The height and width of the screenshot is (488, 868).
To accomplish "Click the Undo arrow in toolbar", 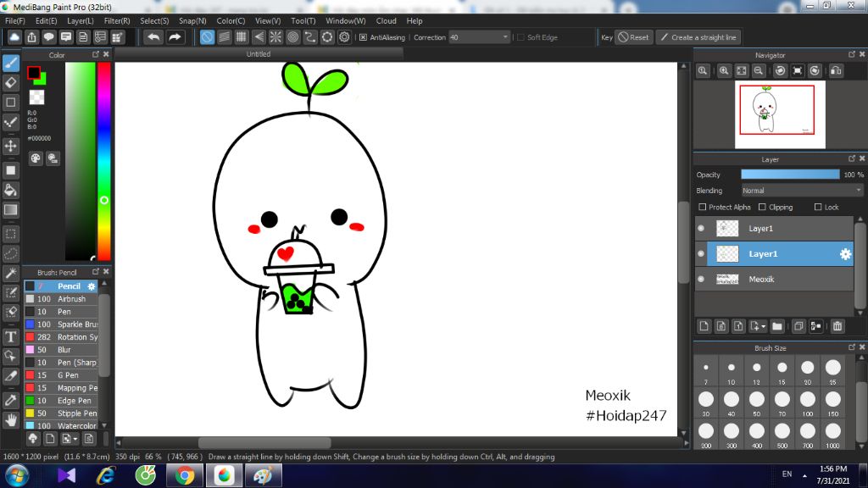I will coord(153,37).
